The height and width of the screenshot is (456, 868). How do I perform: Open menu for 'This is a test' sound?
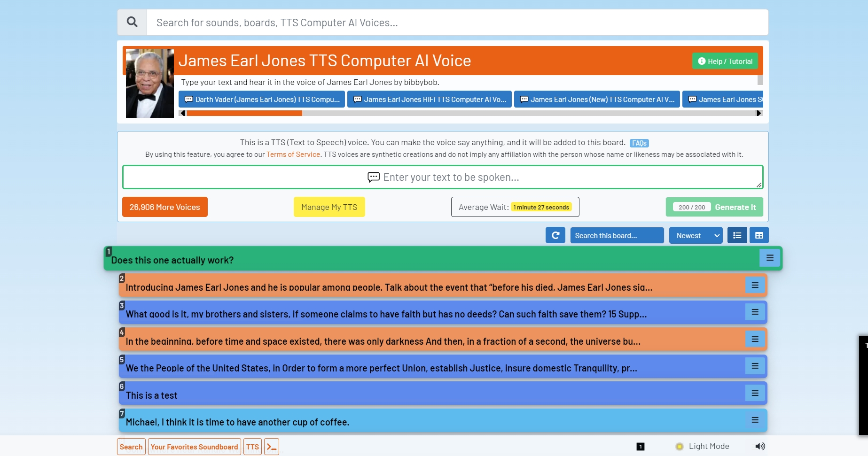click(x=755, y=393)
